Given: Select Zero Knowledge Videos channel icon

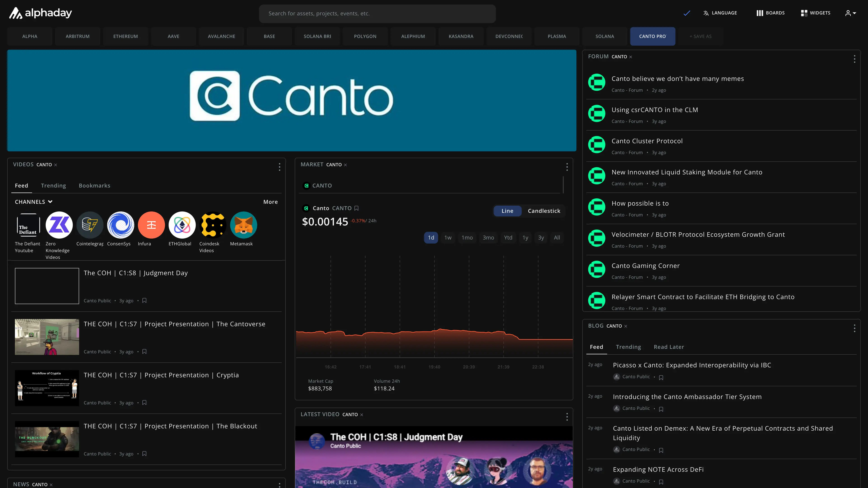Looking at the screenshot, I should 59,225.
